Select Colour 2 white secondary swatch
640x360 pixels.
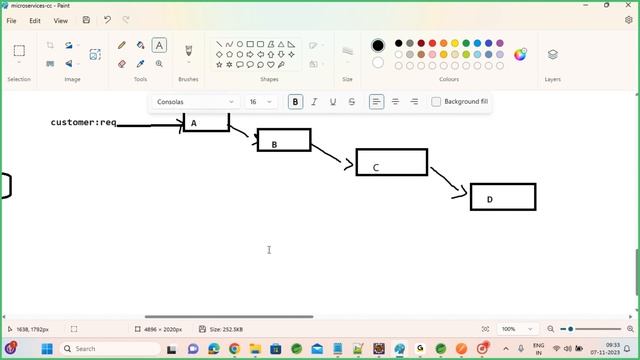378,62
